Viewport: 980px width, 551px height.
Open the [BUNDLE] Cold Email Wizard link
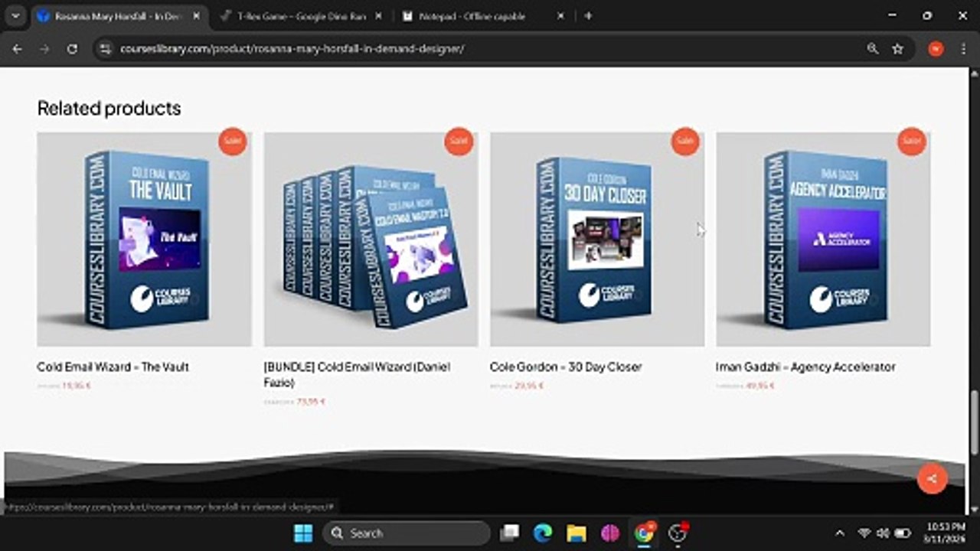coord(357,374)
